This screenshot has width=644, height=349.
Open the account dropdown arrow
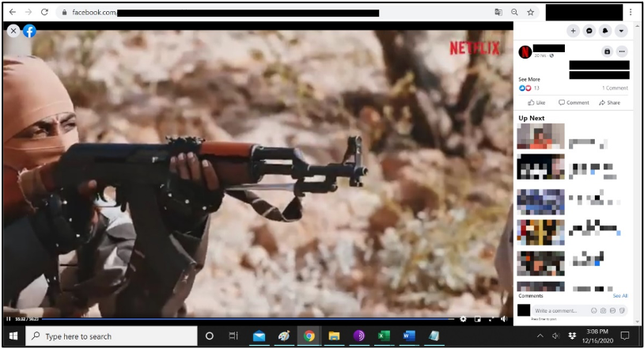point(621,31)
